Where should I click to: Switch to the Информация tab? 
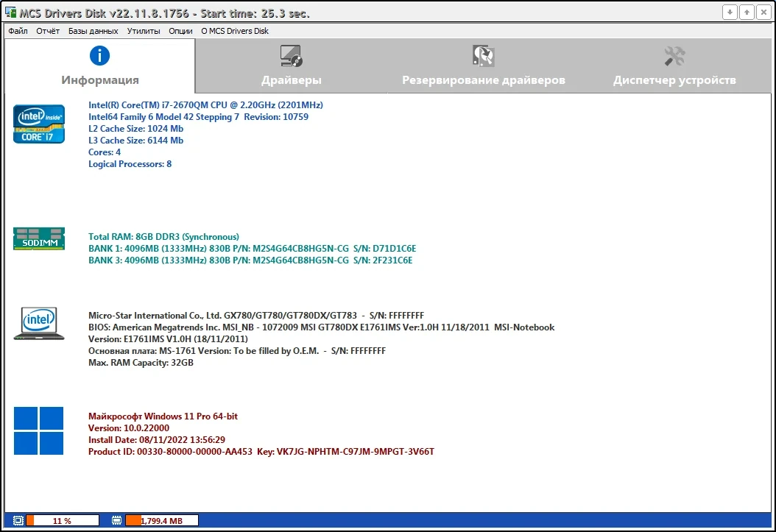coord(100,65)
